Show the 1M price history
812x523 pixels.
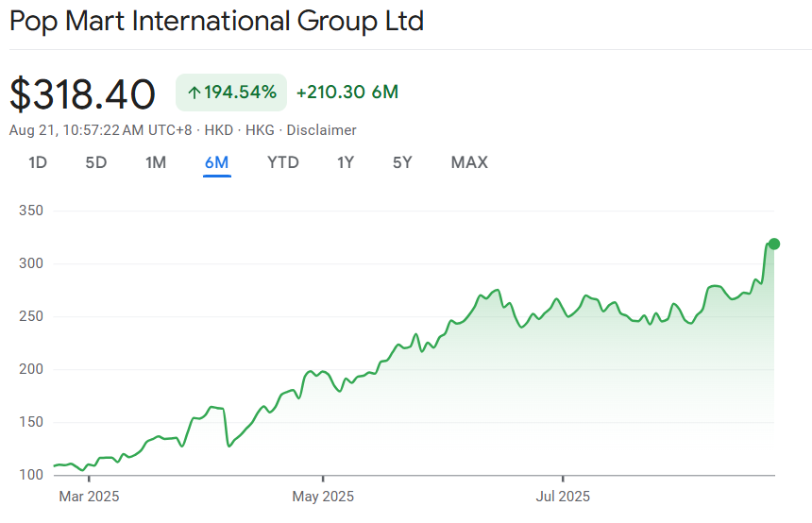coord(156,162)
